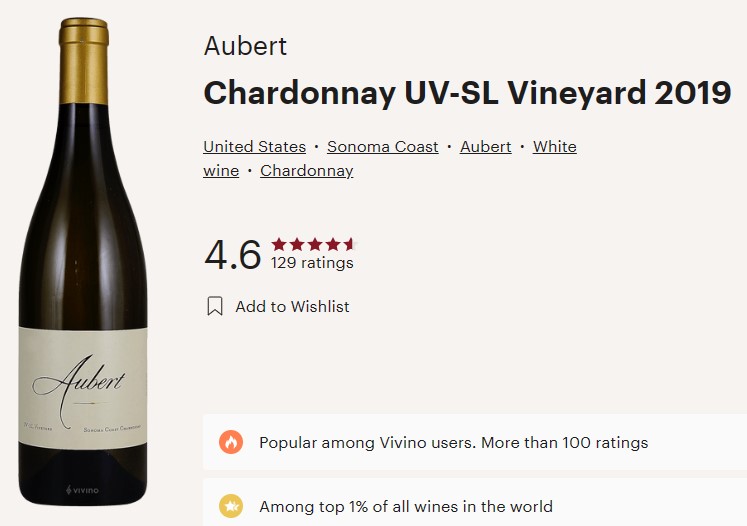Click the Aubert script label on the bottle
Image resolution: width=747 pixels, height=526 pixels.
79,385
